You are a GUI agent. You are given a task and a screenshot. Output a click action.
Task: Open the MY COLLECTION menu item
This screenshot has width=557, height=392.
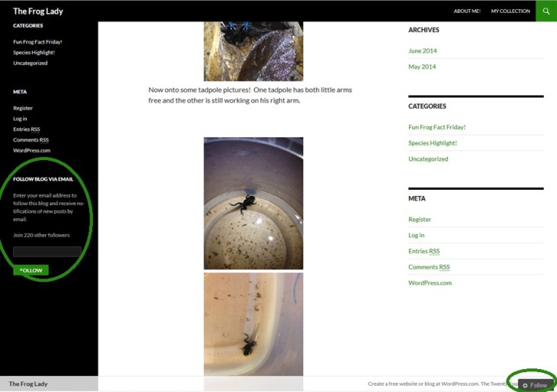[x=510, y=11]
